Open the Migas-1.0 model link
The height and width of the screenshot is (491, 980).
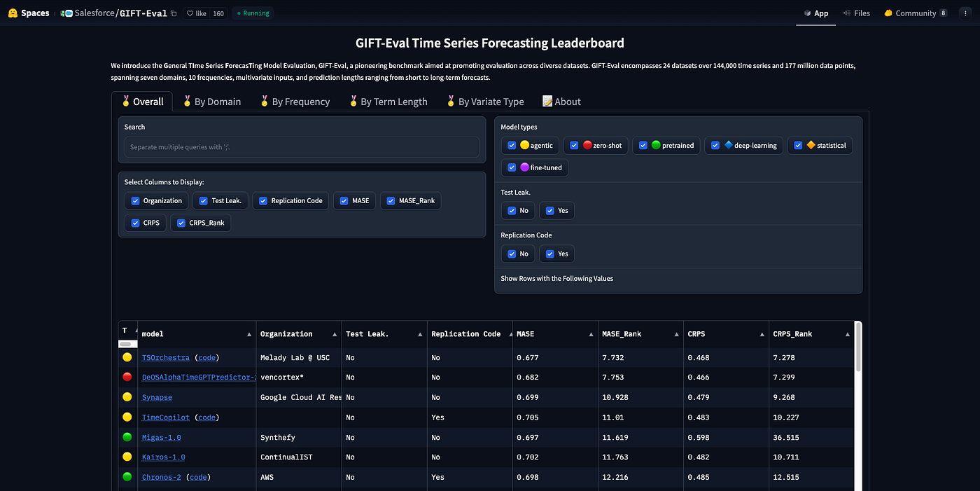(161, 437)
